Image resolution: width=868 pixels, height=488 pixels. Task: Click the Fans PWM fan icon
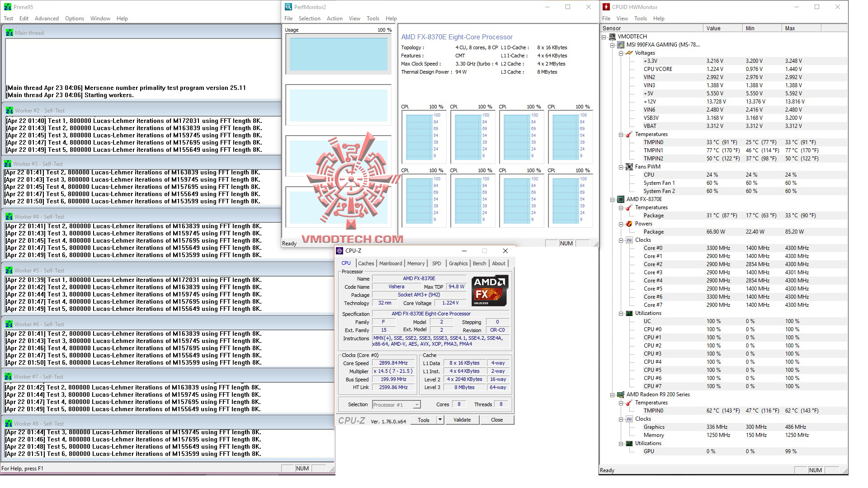coord(629,167)
